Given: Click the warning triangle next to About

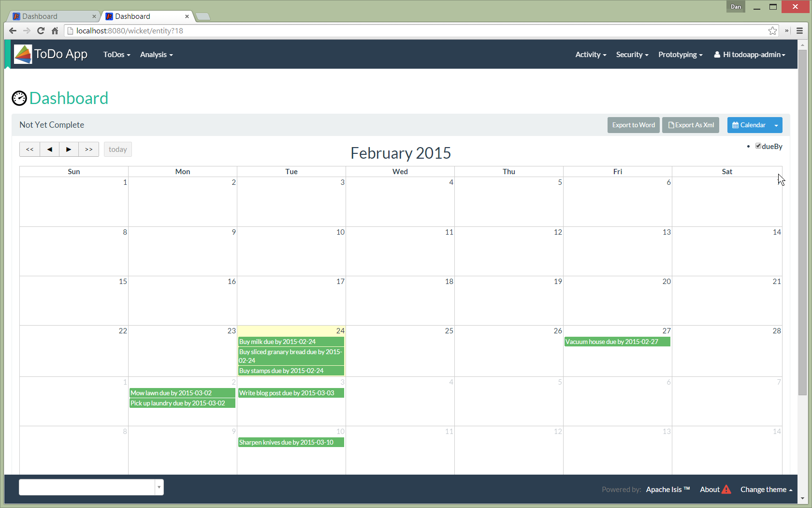Looking at the screenshot, I should 727,489.
